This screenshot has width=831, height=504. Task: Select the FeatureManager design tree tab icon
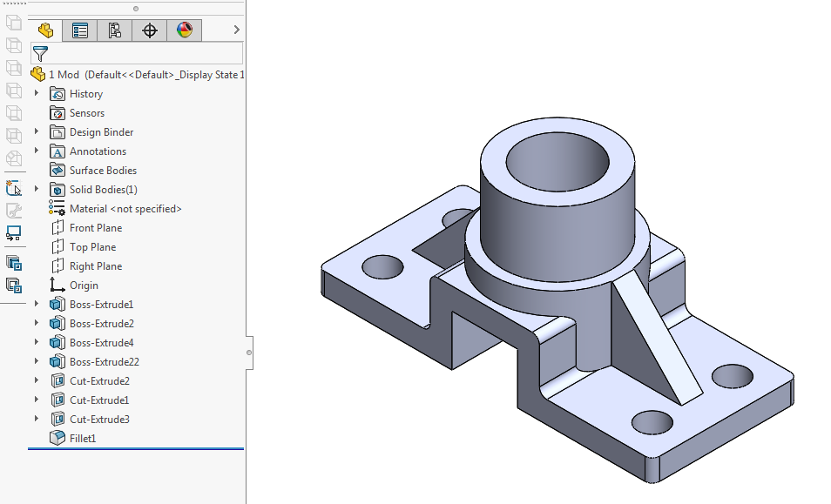coord(45,30)
